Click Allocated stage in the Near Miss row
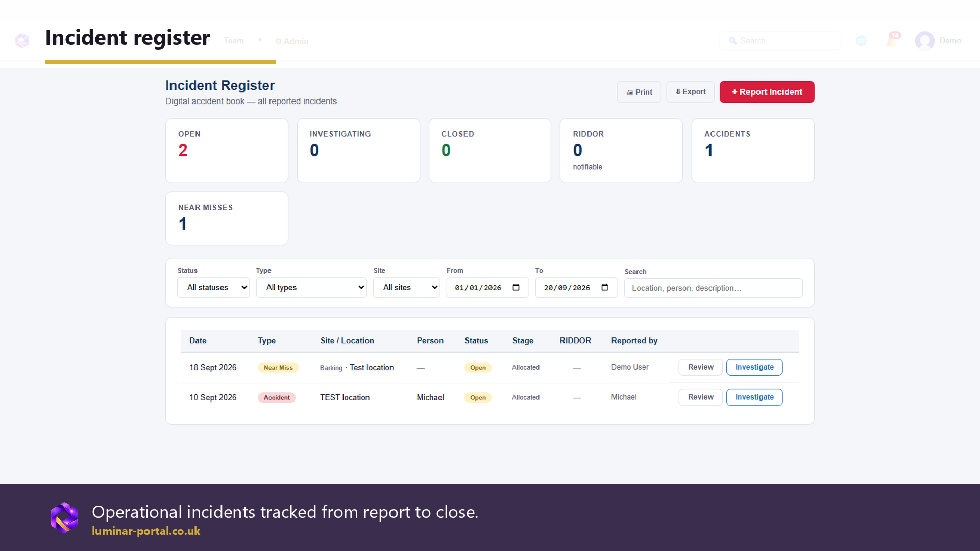 (x=526, y=368)
